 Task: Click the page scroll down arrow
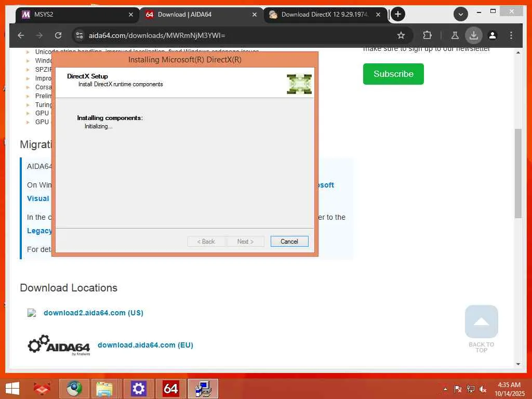518,364
